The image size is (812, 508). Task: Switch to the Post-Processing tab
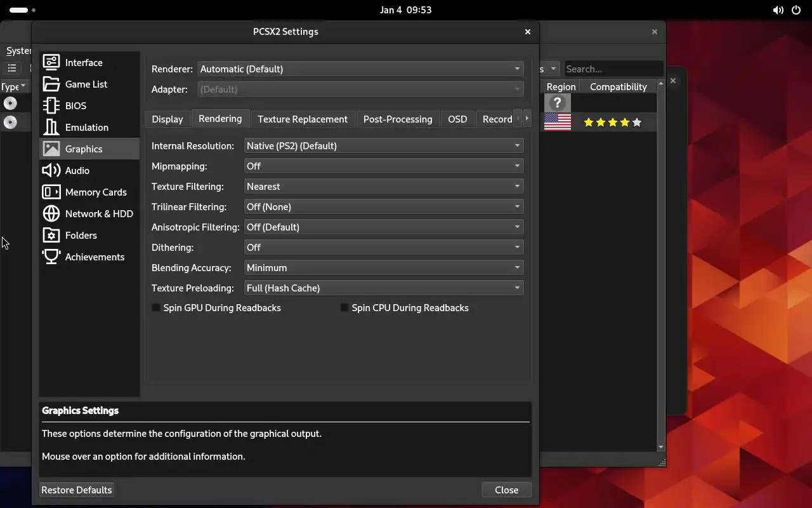pos(398,119)
